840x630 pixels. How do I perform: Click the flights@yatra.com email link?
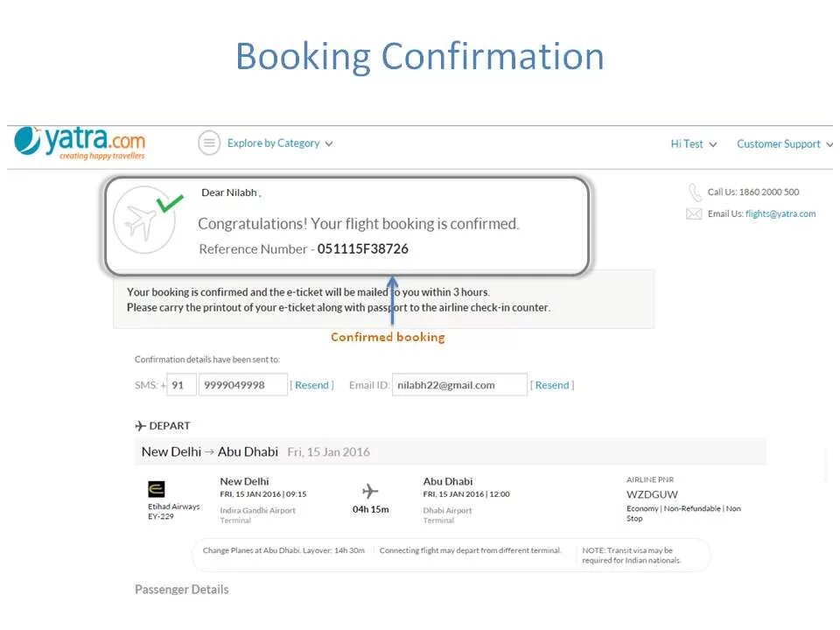coord(780,213)
